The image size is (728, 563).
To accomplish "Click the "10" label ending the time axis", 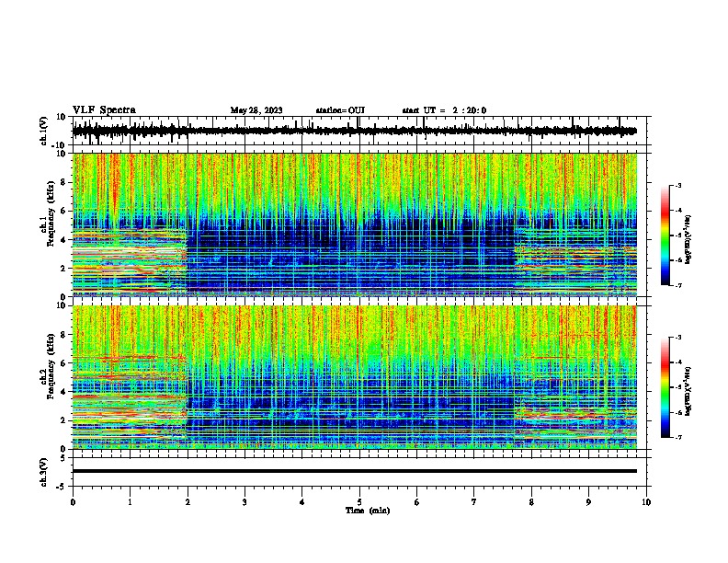I will point(646,502).
